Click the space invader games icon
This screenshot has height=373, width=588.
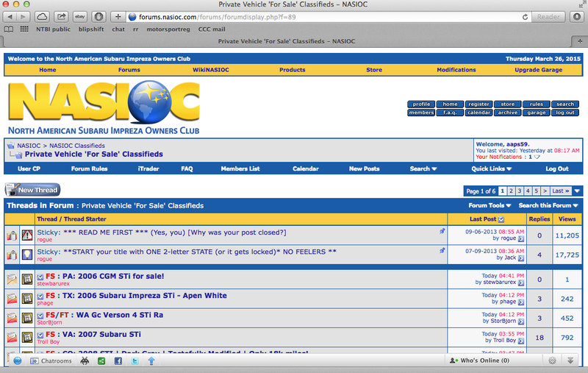tap(85, 361)
